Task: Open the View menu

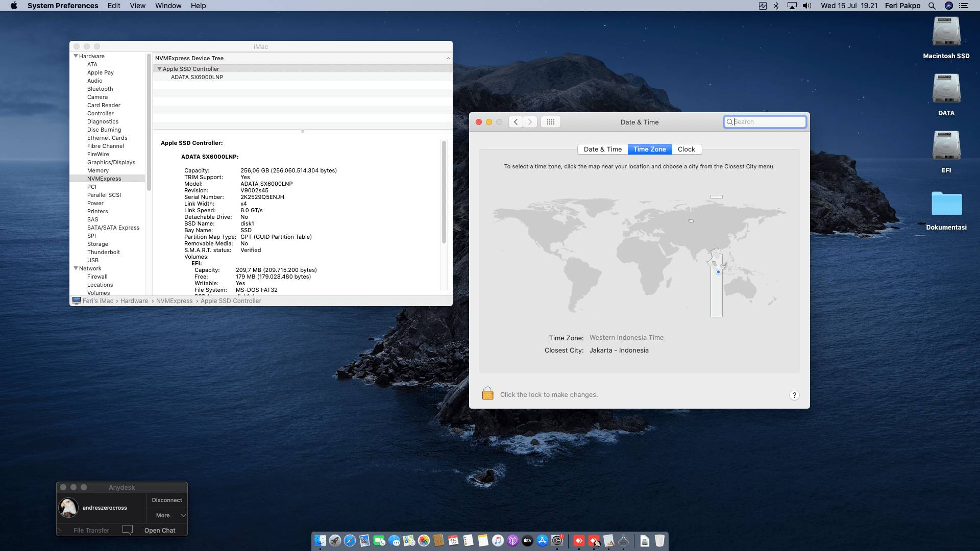Action: pos(137,6)
